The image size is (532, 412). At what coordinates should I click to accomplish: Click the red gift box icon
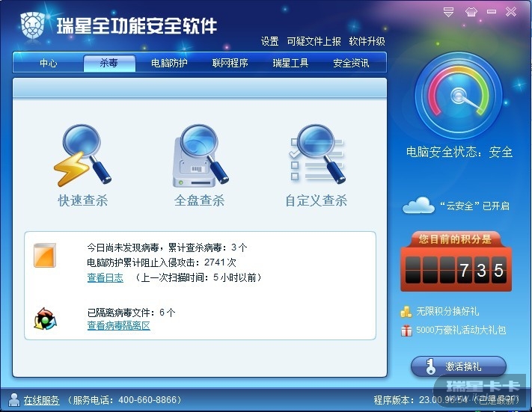point(406,330)
